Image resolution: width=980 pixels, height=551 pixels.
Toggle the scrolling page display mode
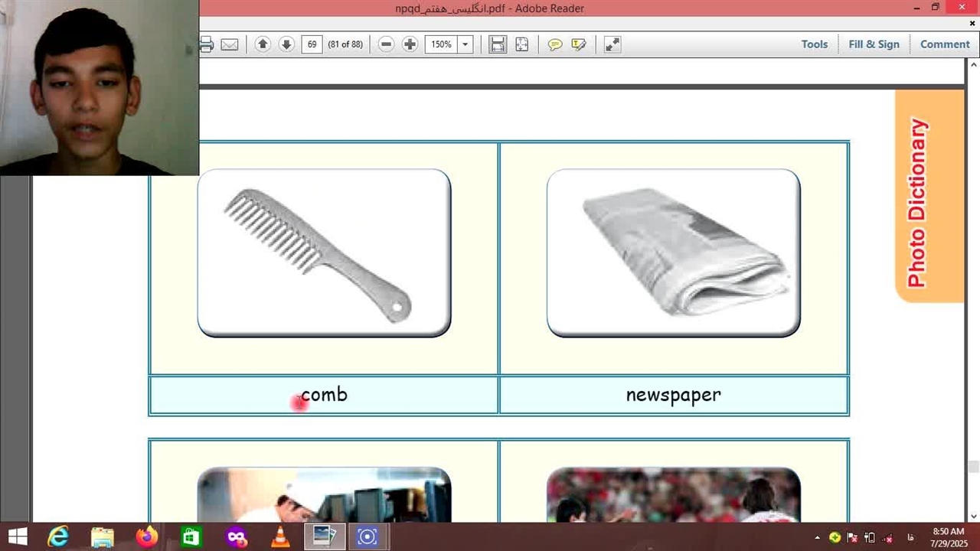[x=498, y=44]
